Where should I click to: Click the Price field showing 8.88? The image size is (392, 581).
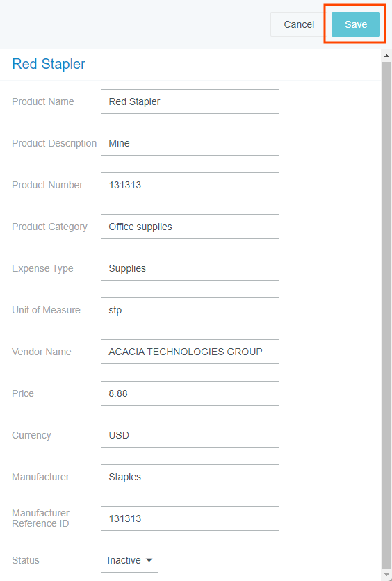[x=190, y=393]
